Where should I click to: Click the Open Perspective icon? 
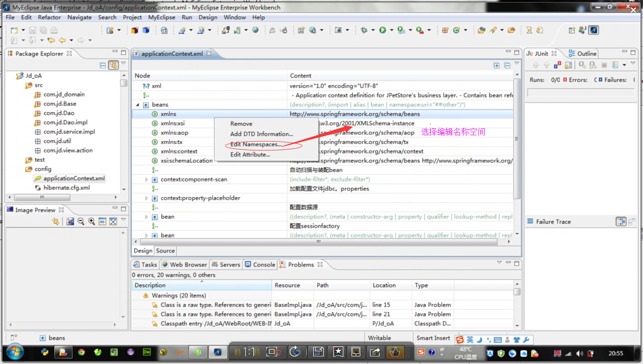coord(572,30)
